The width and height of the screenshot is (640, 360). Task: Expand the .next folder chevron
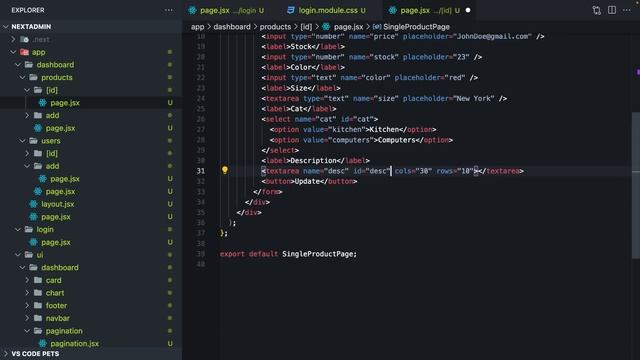13,39
